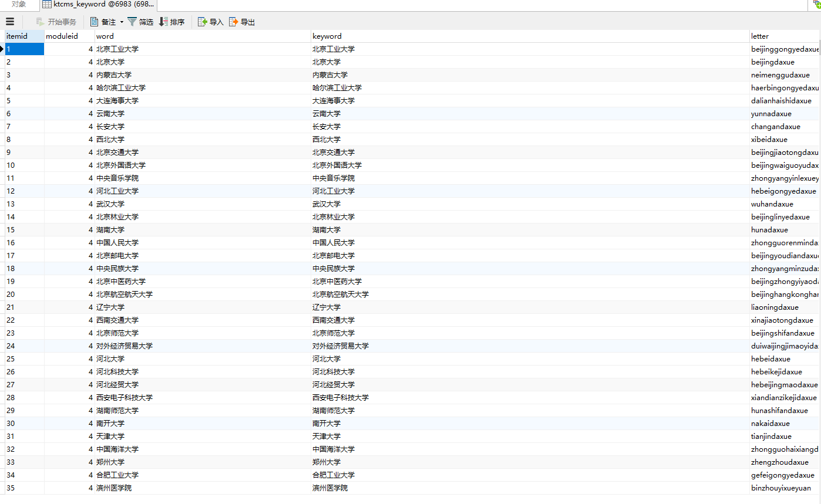The width and height of the screenshot is (821, 504).
Task: Click the 导入 import button
Action: point(211,22)
